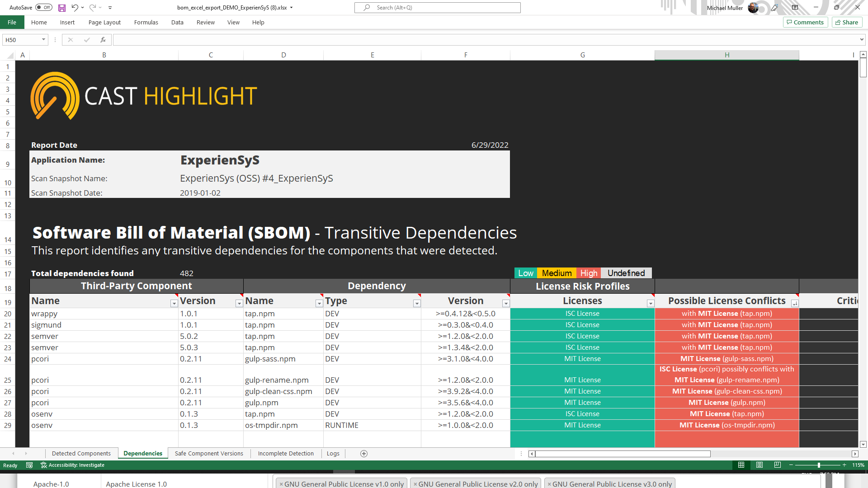Click the previous sheet navigation arrow

[13, 453]
